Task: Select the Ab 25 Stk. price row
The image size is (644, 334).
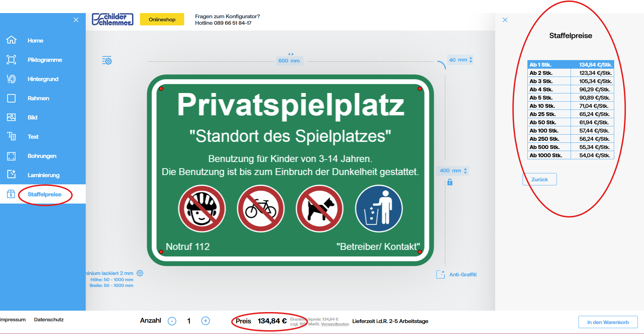Action: tap(571, 114)
